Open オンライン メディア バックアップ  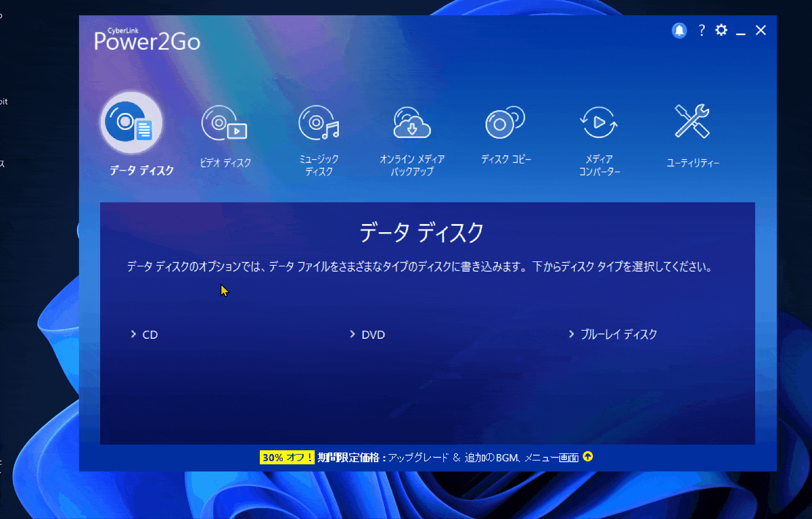click(412, 122)
